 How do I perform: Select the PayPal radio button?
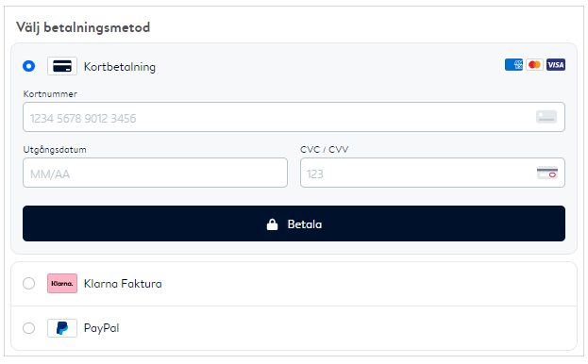click(x=29, y=328)
